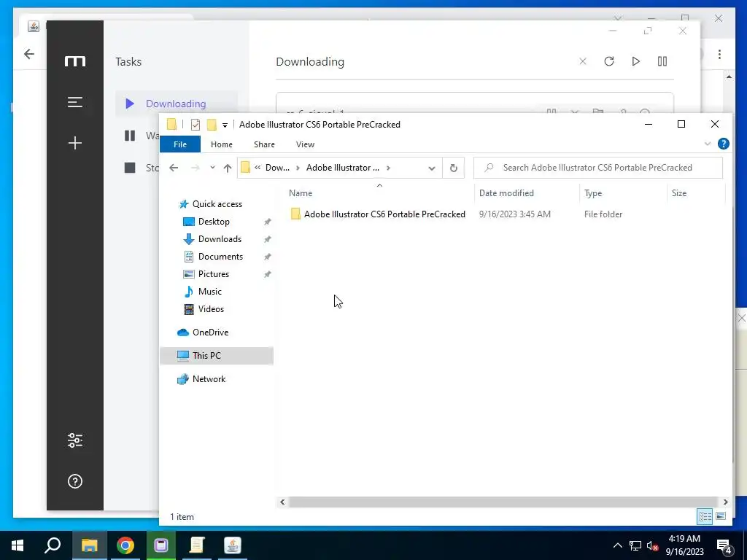Open the Motrix help question mark icon

tap(75, 481)
